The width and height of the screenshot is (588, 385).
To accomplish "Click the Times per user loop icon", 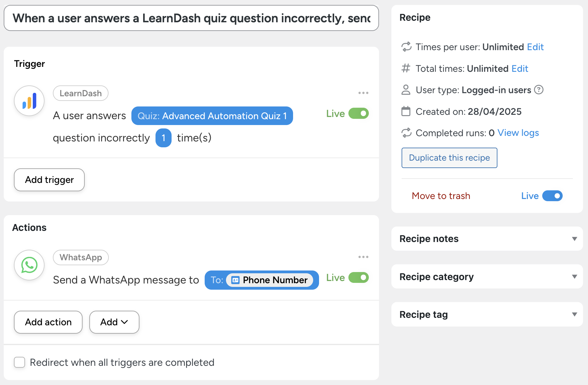I will point(406,47).
